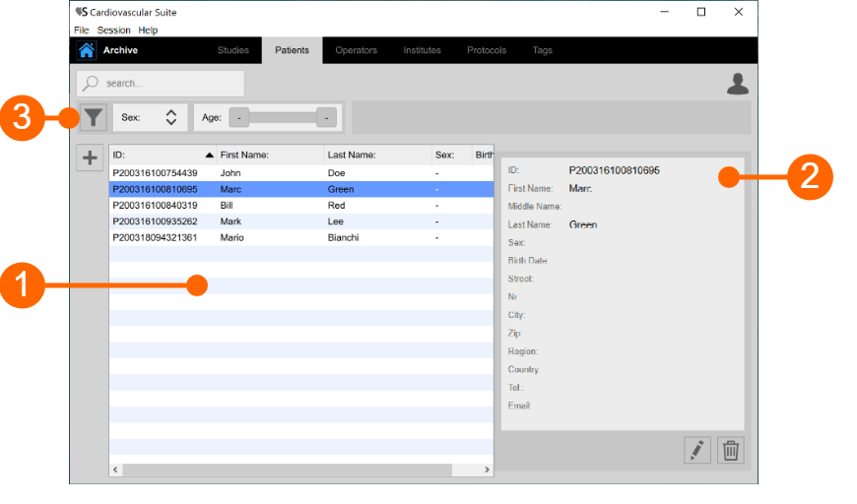Delete patient using trash bin icon

click(x=731, y=451)
